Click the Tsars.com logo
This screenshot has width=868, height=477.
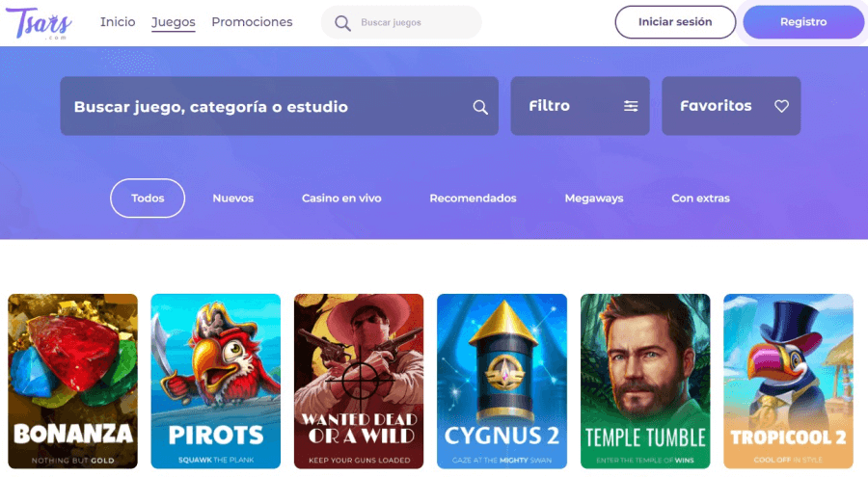(39, 23)
